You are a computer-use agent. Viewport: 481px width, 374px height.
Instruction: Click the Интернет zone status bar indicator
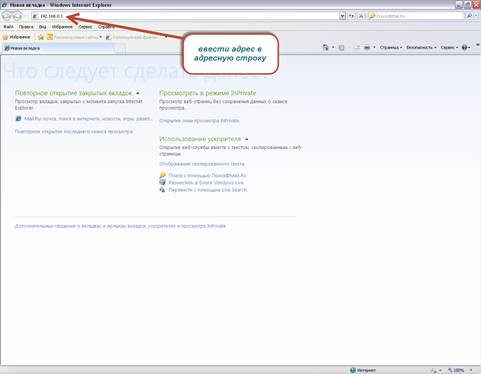[363, 370]
